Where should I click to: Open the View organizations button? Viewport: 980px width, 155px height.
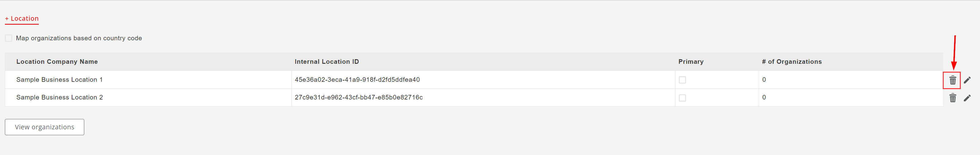(x=45, y=127)
